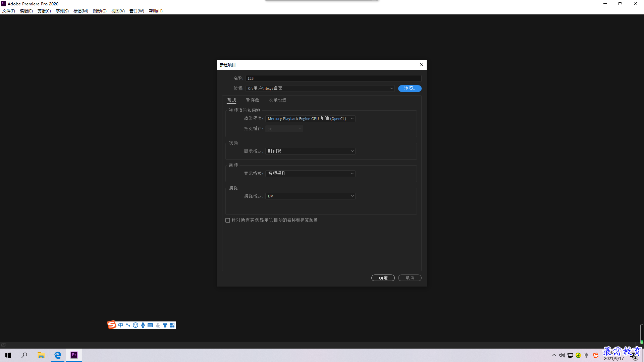Open the 帮助(H) menu
The image size is (644, 362).
pyautogui.click(x=156, y=11)
